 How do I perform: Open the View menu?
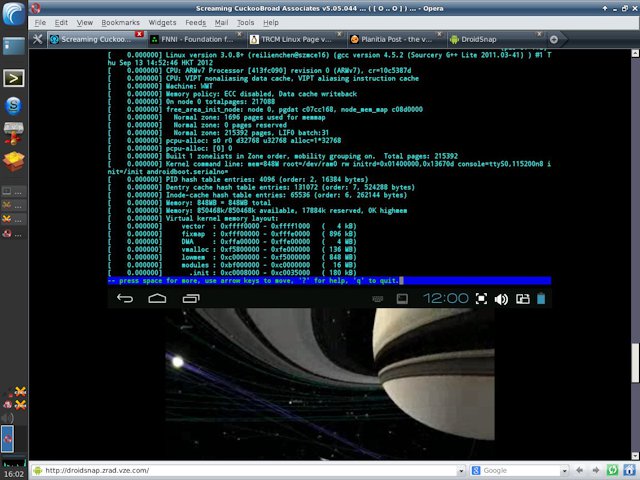84,23
